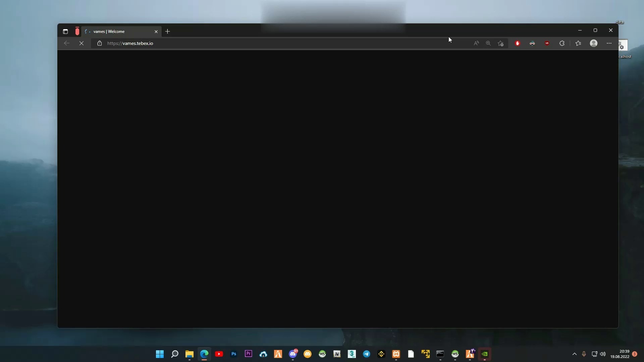Image resolution: width=644 pixels, height=362 pixels.
Task: Expand the hidden system tray icons chevron
Action: (575, 354)
